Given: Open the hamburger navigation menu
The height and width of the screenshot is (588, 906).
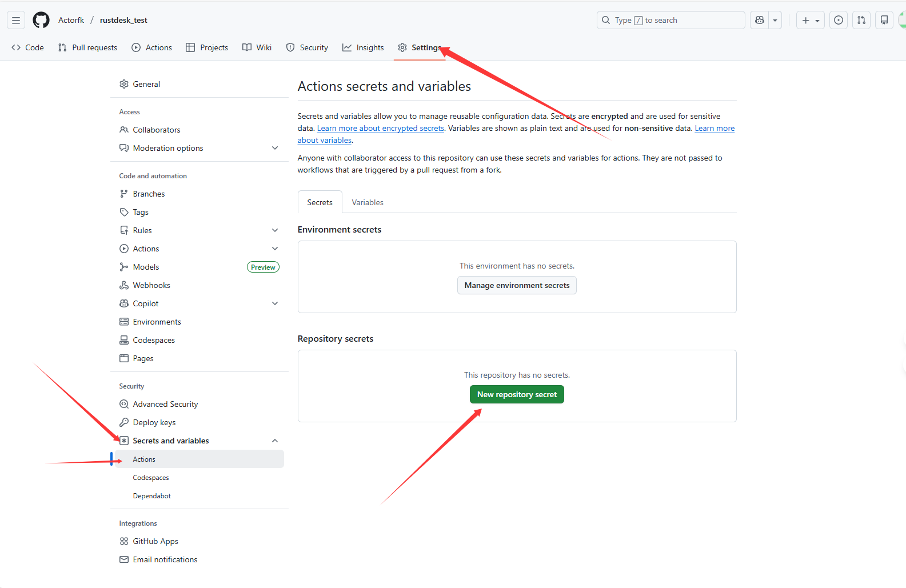Looking at the screenshot, I should point(16,20).
